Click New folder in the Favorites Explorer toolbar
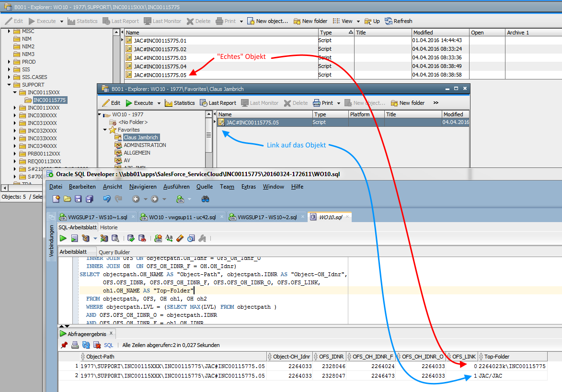 click(408, 103)
